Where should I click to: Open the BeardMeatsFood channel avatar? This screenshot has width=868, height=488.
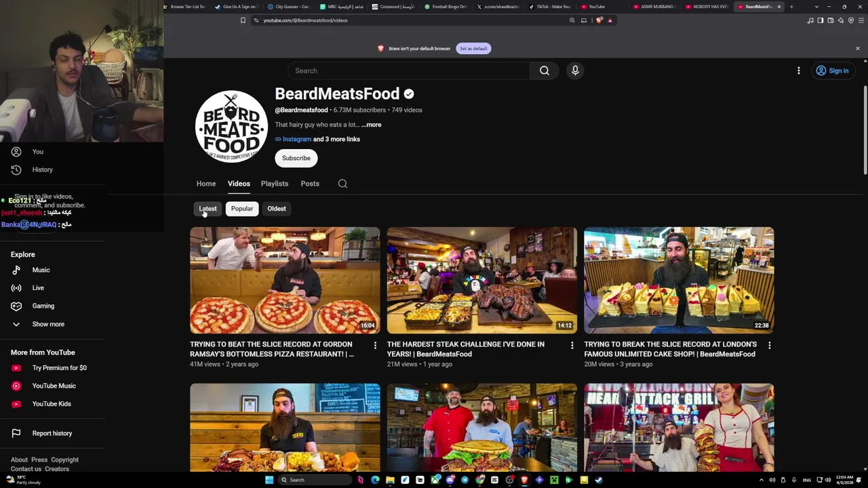231,127
